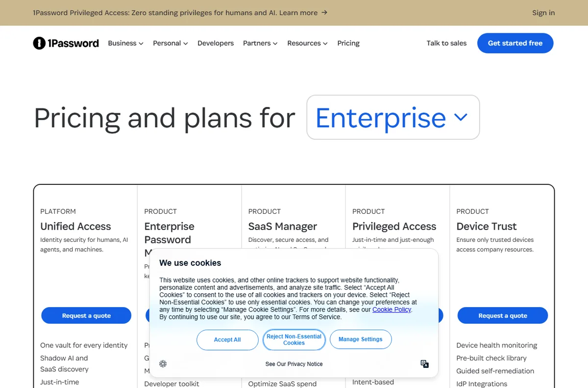Open the Partners dropdown menu
Screen dimensions: 588x388
pos(260,43)
